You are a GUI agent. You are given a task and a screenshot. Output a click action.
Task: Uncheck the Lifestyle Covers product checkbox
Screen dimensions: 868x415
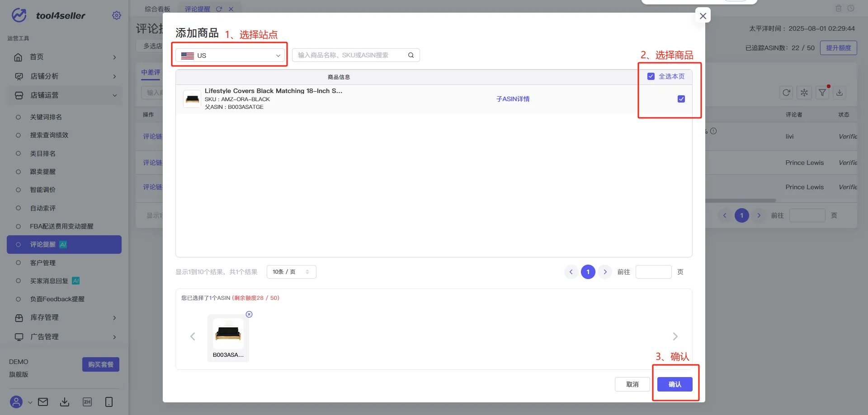point(681,99)
